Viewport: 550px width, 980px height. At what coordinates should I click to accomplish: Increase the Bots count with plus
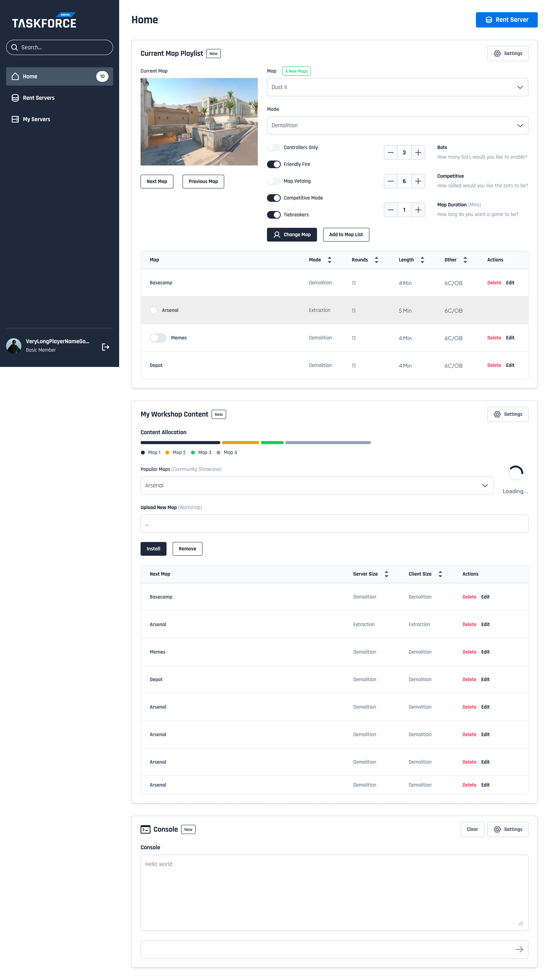point(418,153)
